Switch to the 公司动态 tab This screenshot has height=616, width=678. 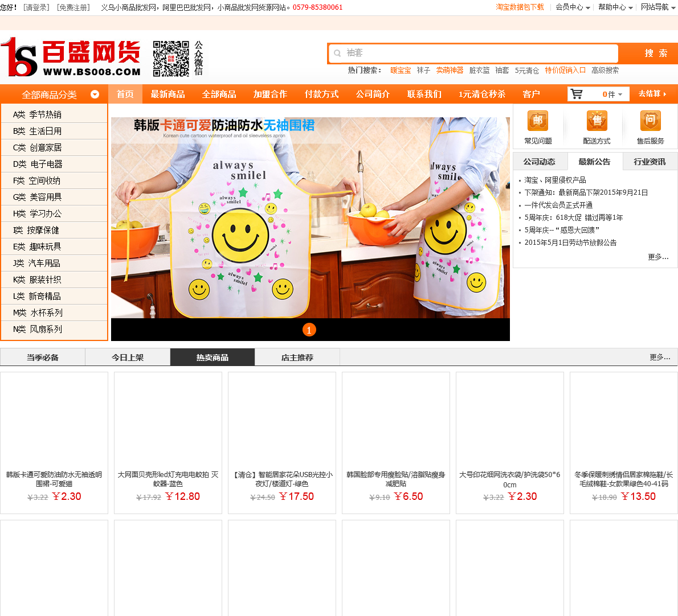(x=540, y=162)
